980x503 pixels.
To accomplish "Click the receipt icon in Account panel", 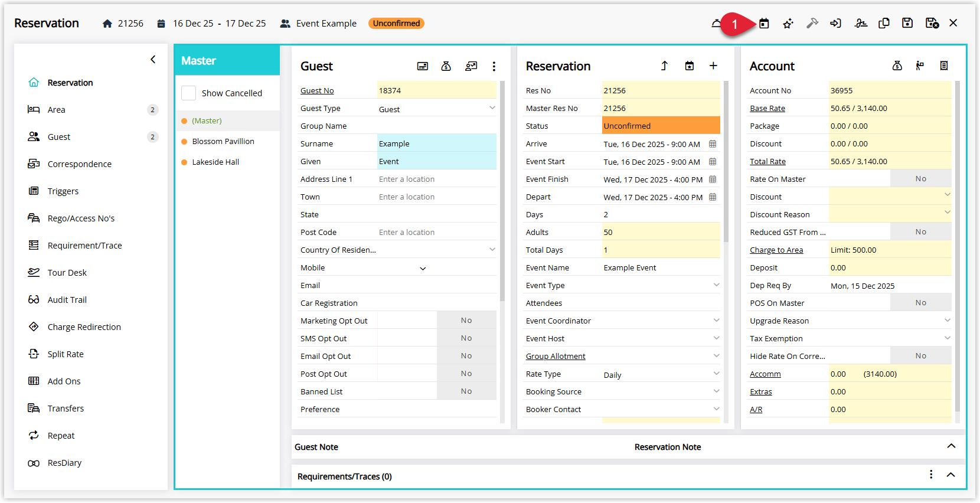I will 944,66.
